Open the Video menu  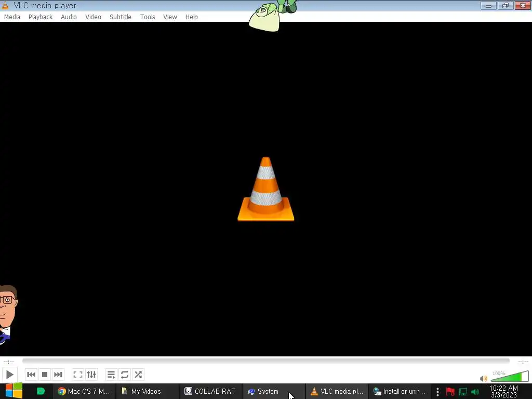pos(93,17)
